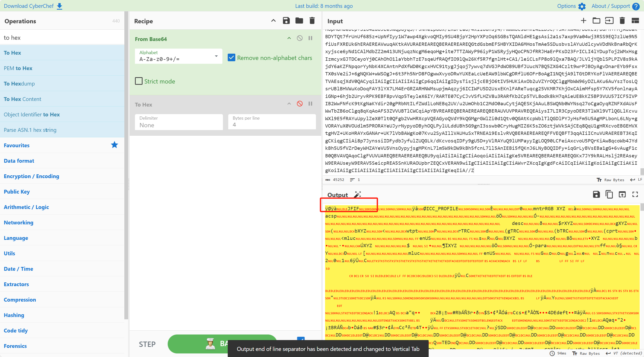
Task: Copy output to clipboard icon
Action: coord(609,194)
